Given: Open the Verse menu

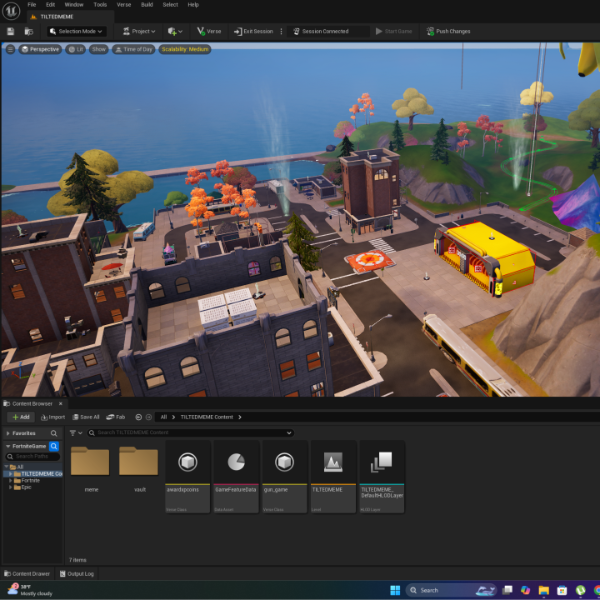Looking at the screenshot, I should pos(124,5).
